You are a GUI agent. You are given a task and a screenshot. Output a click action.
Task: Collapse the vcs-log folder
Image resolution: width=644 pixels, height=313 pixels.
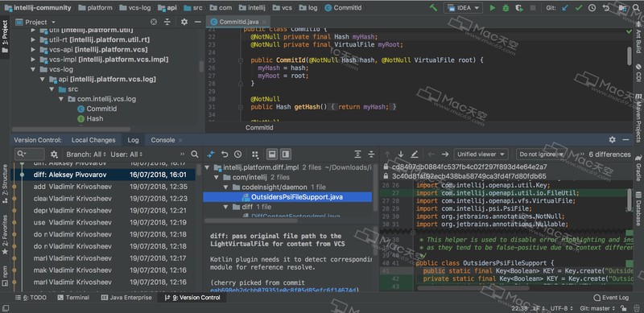[x=33, y=69]
